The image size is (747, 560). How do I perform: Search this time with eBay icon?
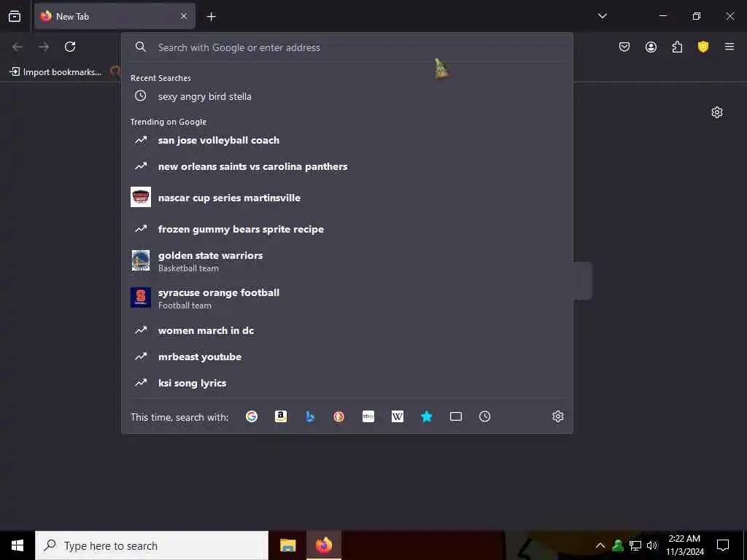click(x=368, y=416)
